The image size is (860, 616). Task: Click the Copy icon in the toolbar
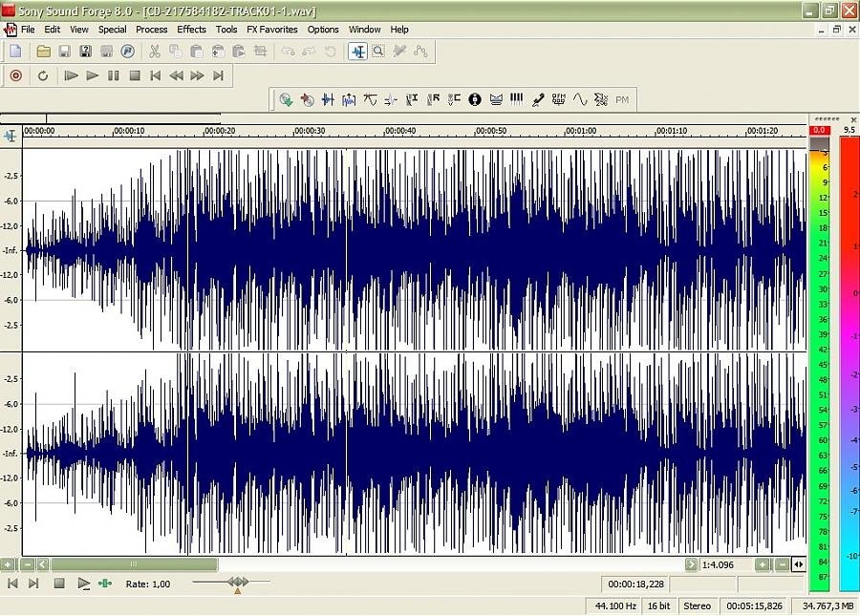pos(176,52)
